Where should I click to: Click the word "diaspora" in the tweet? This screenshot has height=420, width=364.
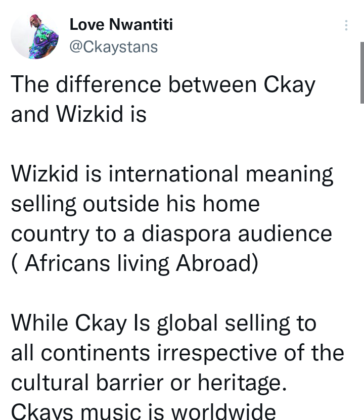coord(186,234)
